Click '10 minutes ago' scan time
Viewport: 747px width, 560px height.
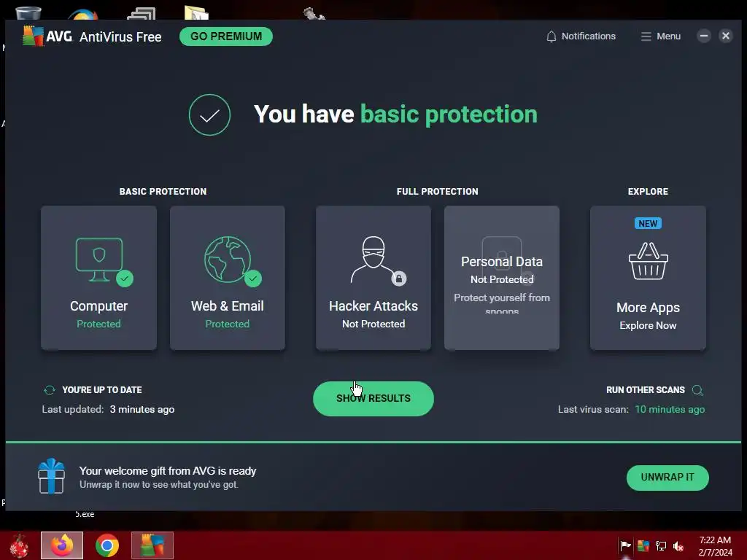[x=670, y=410]
